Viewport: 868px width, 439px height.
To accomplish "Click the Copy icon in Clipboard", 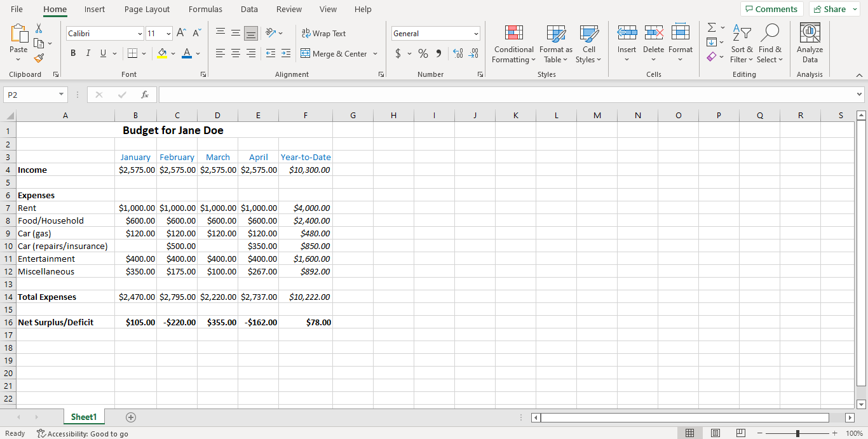I will 39,43.
